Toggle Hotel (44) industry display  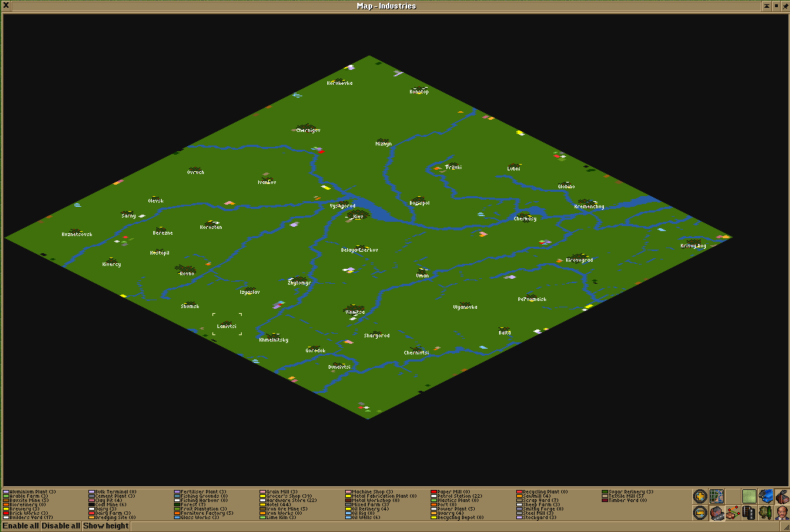click(x=276, y=505)
